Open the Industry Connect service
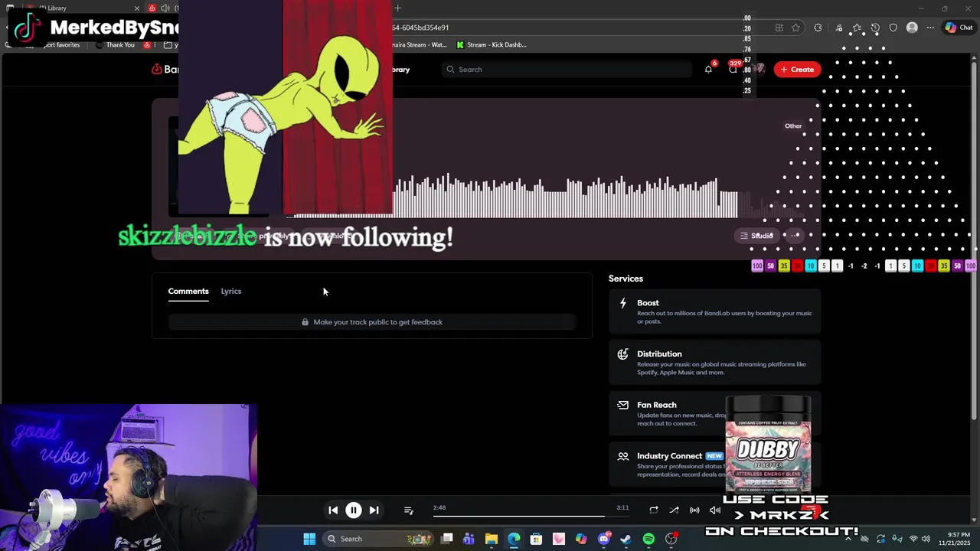The width and height of the screenshot is (980, 551). pyautogui.click(x=714, y=464)
